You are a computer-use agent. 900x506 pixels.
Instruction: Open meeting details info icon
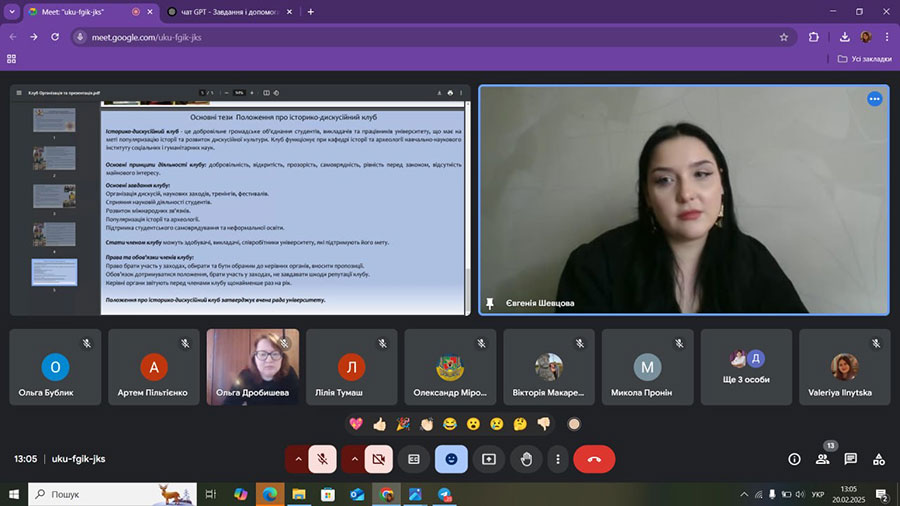[794, 459]
